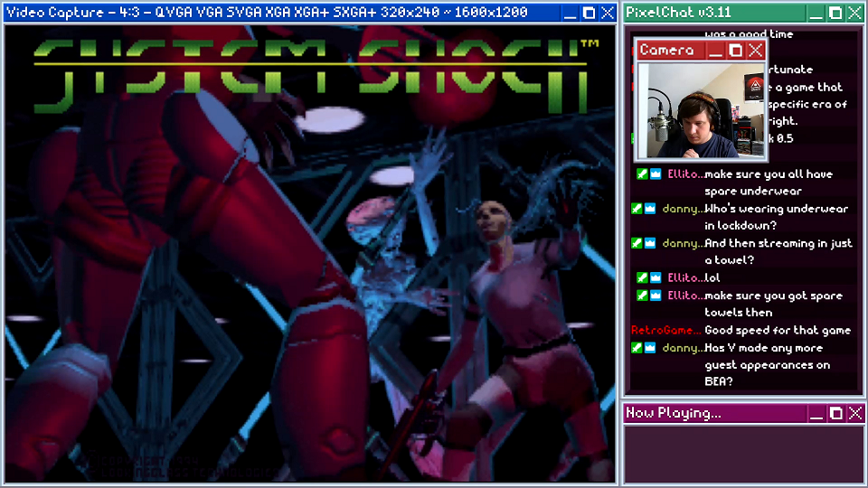Select the chat text 'guest appearances on'
The height and width of the screenshot is (488, 868).
click(x=768, y=365)
